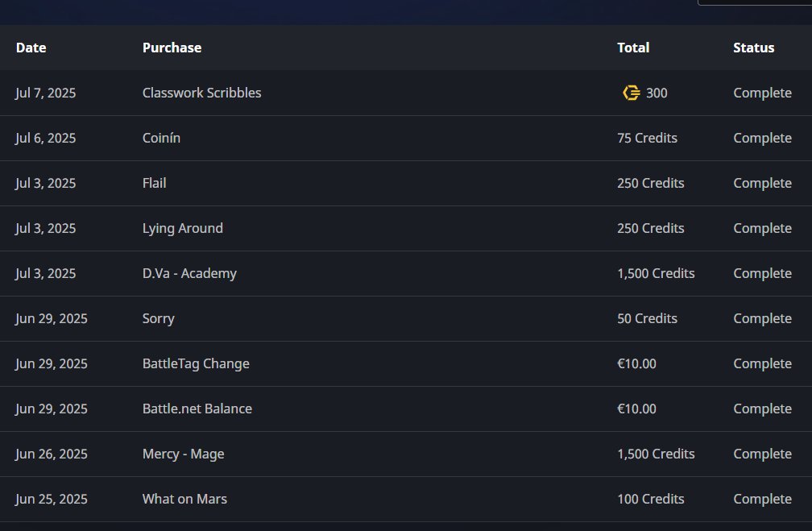The width and height of the screenshot is (812, 531).
Task: Click the Status column header
Action: 753,48
